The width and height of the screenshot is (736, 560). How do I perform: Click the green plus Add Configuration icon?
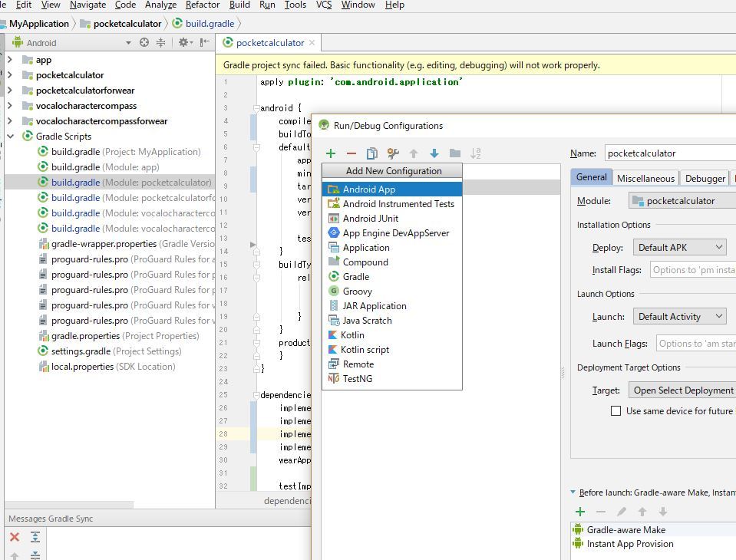331,153
